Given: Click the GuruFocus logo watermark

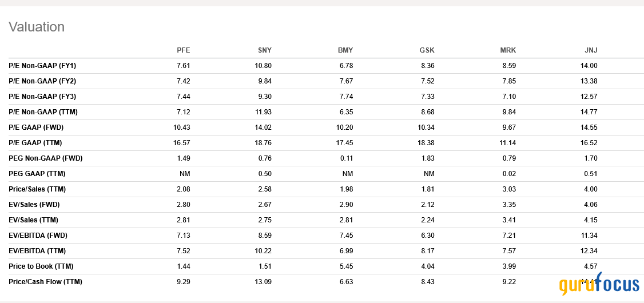Looking at the screenshot, I should [x=599, y=284].
